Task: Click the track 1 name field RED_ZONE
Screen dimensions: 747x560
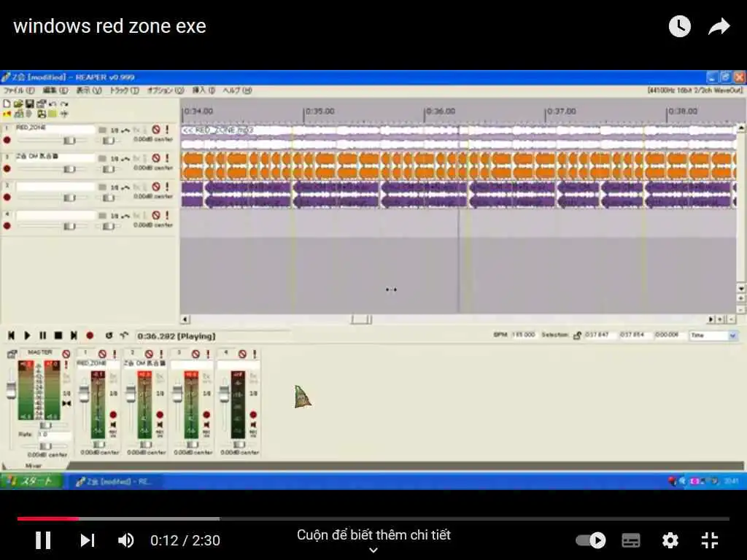Action: tap(55, 128)
